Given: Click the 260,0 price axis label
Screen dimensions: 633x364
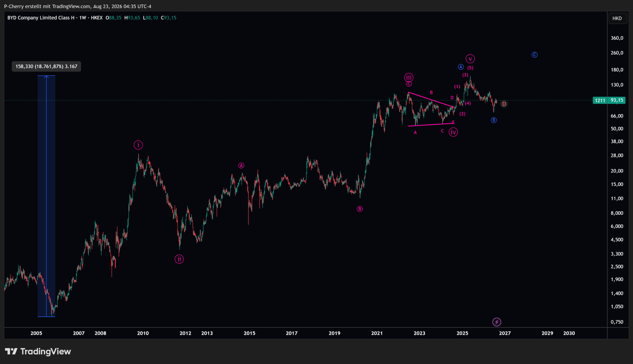Looking at the screenshot, I should point(617,53).
